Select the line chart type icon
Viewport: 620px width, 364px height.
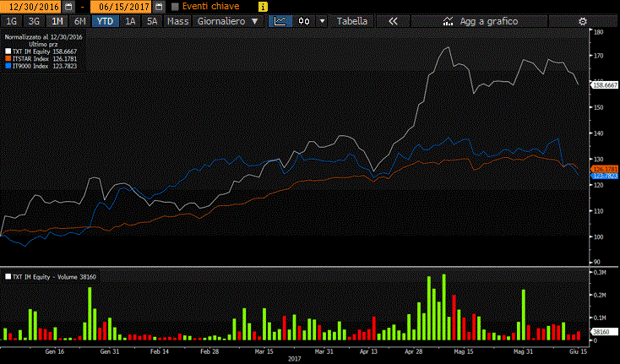tap(280, 20)
